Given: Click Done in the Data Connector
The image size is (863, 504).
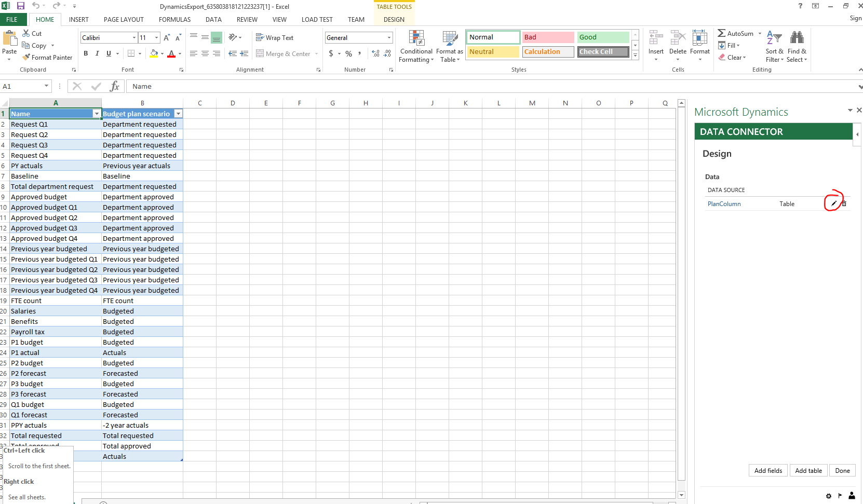Looking at the screenshot, I should click(x=842, y=470).
